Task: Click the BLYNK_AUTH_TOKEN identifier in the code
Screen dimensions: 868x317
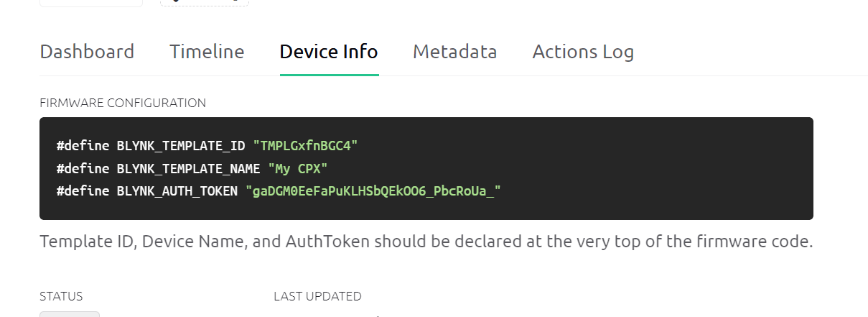Action: coord(177,191)
